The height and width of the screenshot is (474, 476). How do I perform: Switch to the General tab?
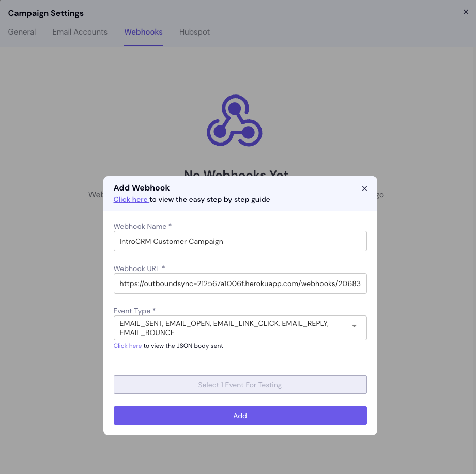tap(22, 32)
